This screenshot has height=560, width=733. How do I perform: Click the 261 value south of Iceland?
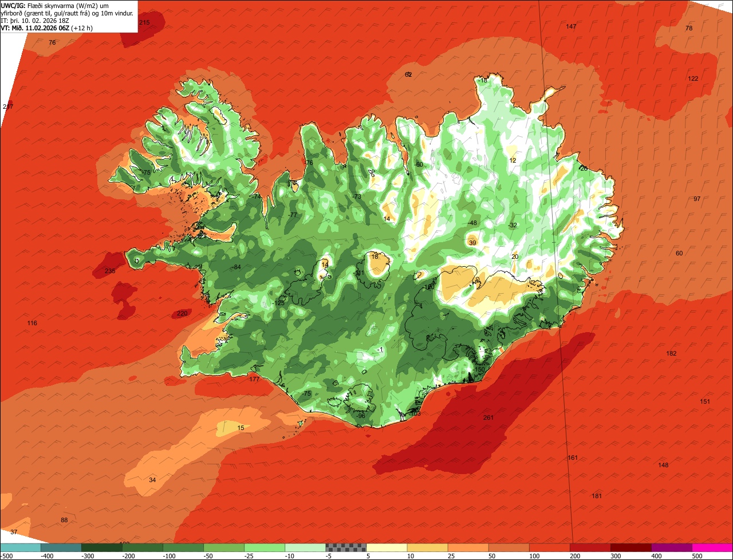pyautogui.click(x=488, y=417)
